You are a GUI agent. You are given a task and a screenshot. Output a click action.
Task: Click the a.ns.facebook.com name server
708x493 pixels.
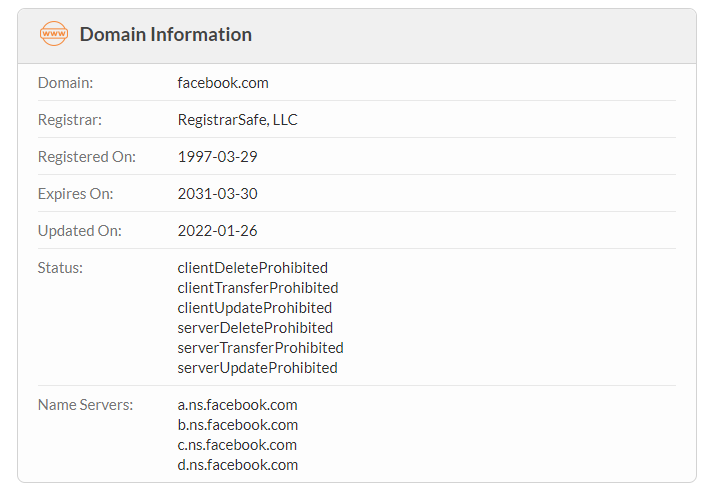[238, 405]
